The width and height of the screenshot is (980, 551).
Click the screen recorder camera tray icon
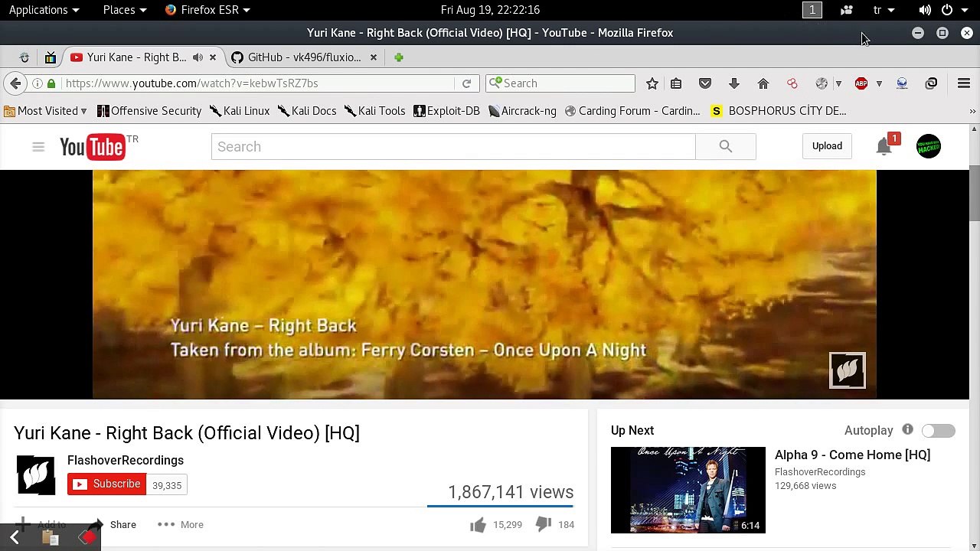click(x=846, y=10)
